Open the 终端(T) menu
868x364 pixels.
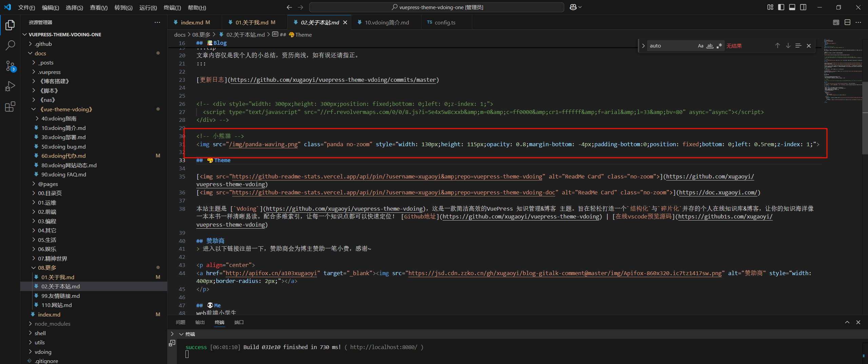172,7
